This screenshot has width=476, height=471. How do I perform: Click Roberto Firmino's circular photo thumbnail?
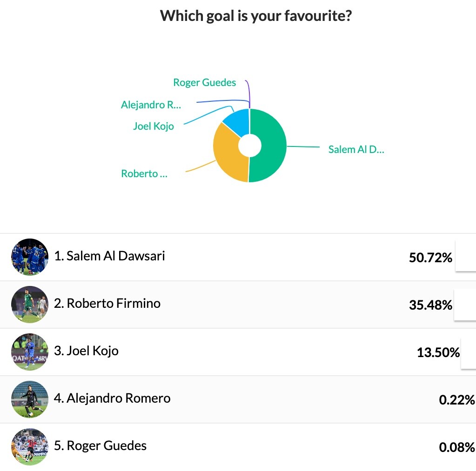[30, 304]
